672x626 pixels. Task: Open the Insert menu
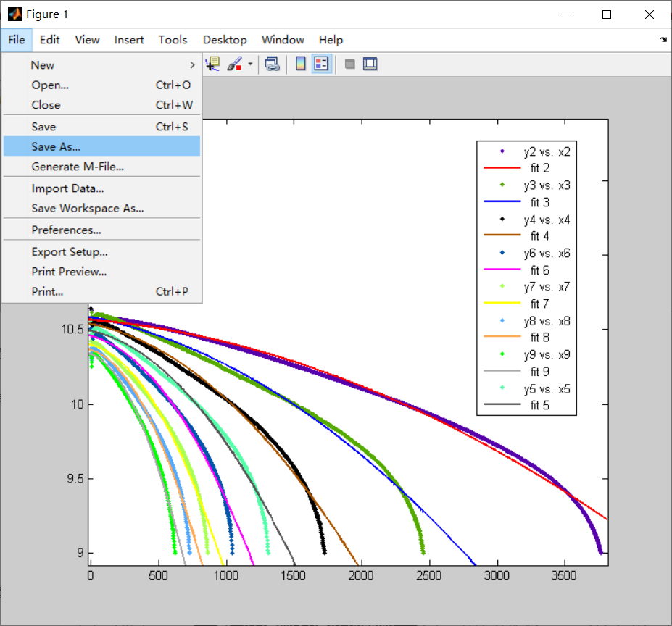coord(129,40)
